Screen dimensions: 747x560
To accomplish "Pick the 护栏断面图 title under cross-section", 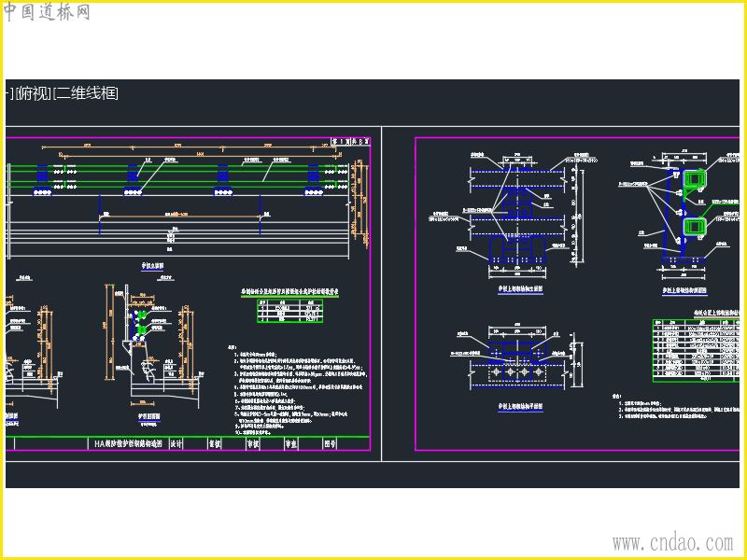I will 149,416.
